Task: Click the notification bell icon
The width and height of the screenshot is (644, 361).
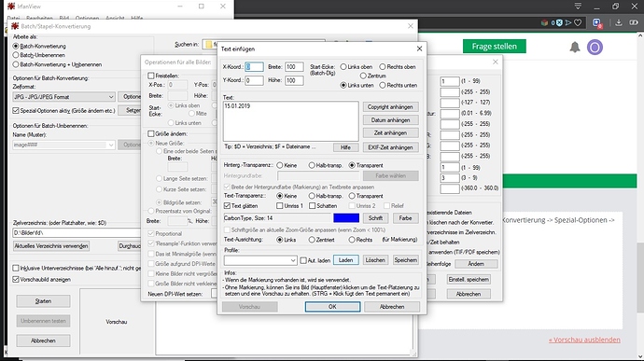Action: 575,48
